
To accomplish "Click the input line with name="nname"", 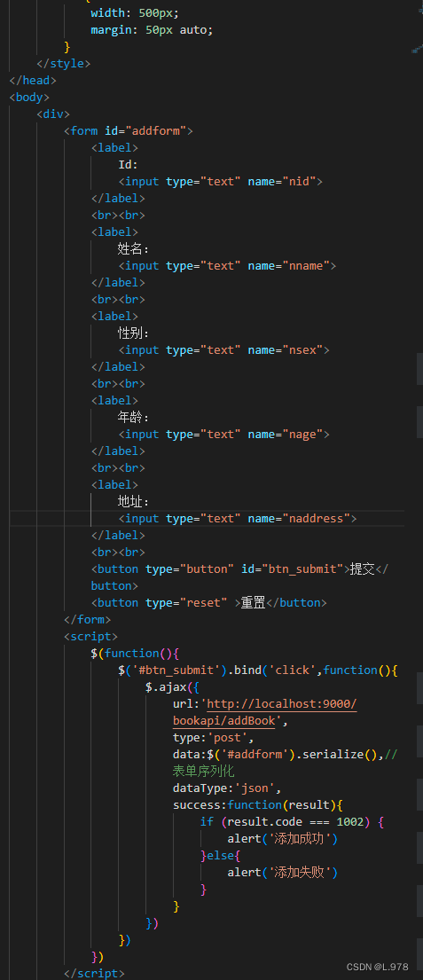I will coord(227,266).
